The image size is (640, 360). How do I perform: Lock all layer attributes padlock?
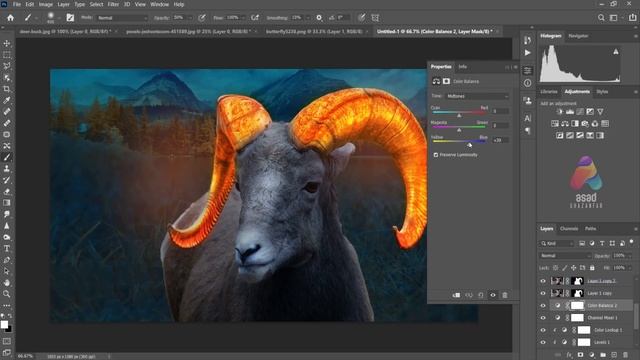tap(592, 268)
